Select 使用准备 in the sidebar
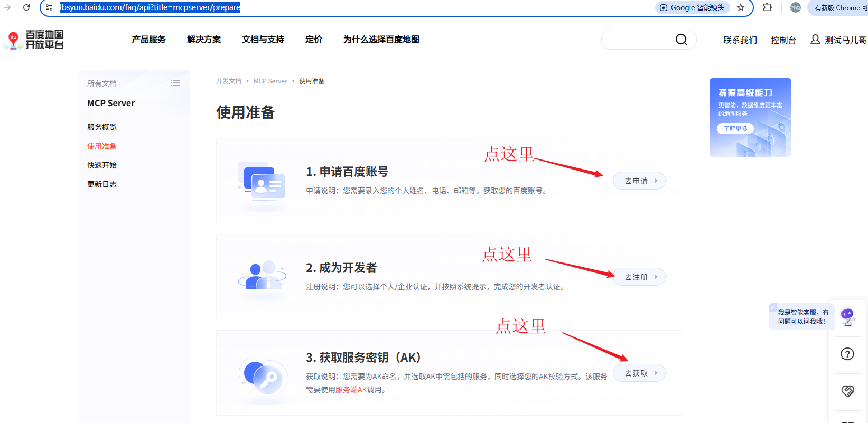 click(x=102, y=146)
